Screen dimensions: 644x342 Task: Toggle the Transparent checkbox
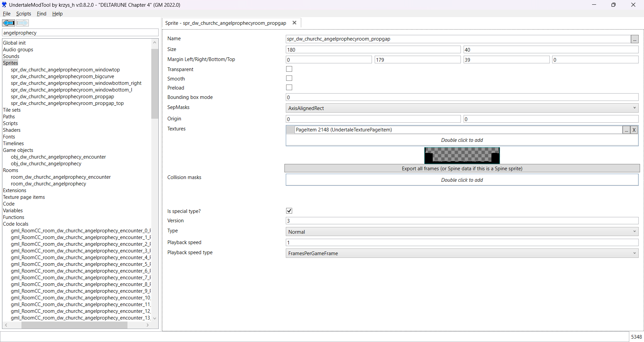289,69
